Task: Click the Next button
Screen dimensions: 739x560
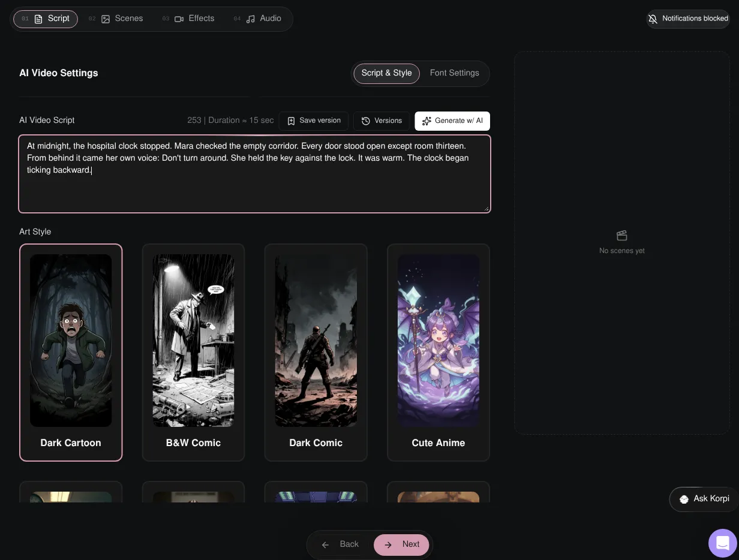Action: pos(401,544)
